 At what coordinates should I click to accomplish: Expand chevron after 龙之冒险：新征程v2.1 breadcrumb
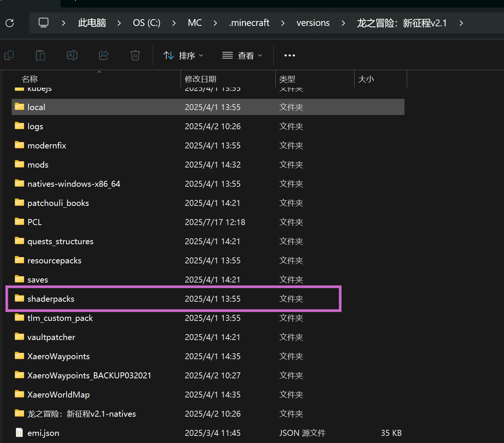[461, 23]
